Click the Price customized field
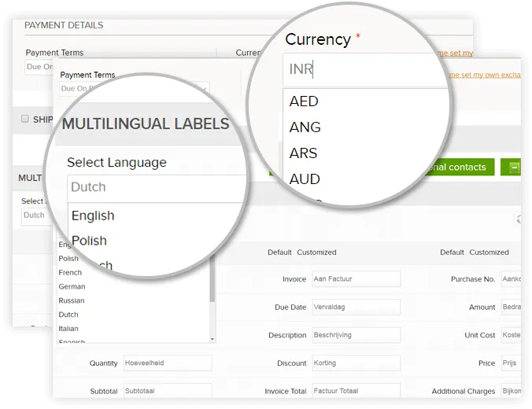Viewport: 532px width, 409px height. point(511,363)
